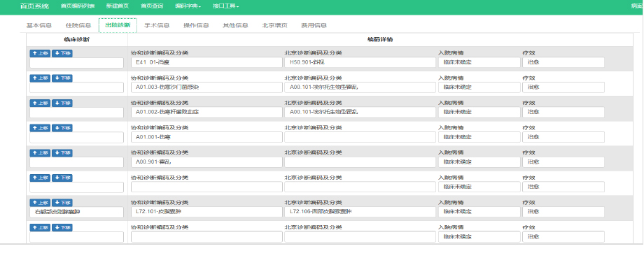Screen dimensions: 644x265
Task: Click the A00.901-霍乱 code field
Action: coord(206,162)
